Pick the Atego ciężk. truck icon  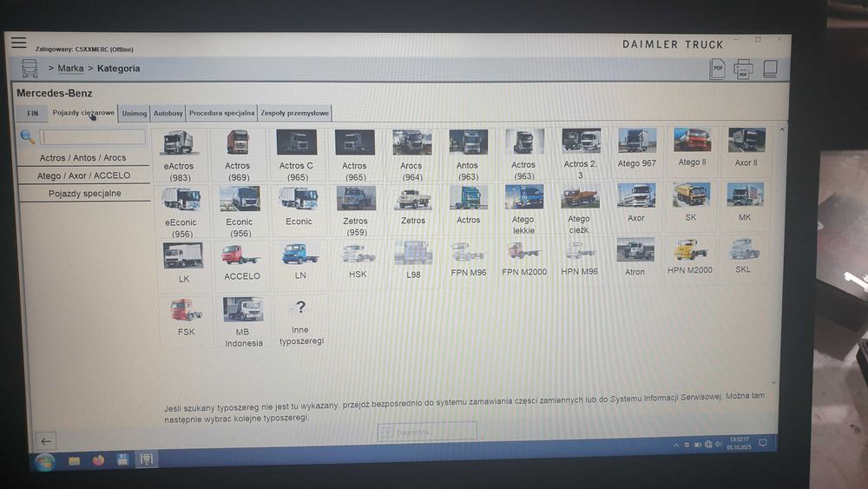click(580, 196)
